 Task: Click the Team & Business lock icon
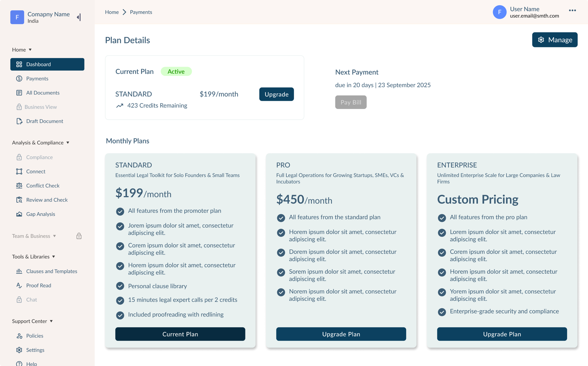(79, 236)
